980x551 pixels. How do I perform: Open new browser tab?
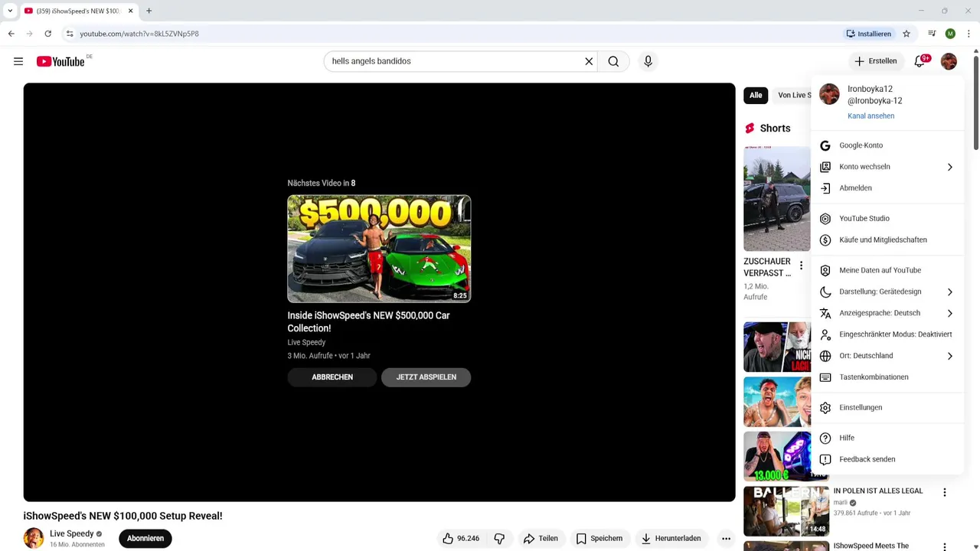149,11
